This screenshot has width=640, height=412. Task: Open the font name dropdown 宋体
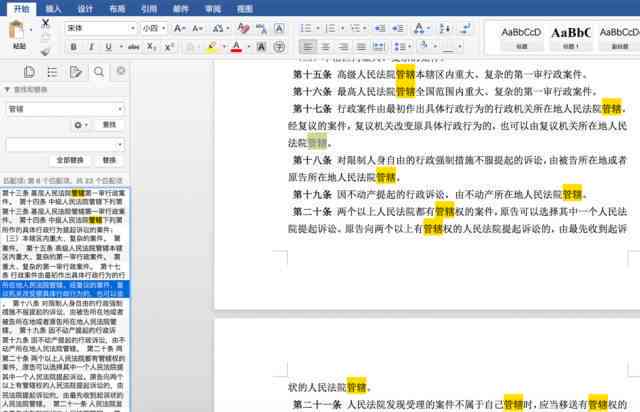click(x=133, y=28)
